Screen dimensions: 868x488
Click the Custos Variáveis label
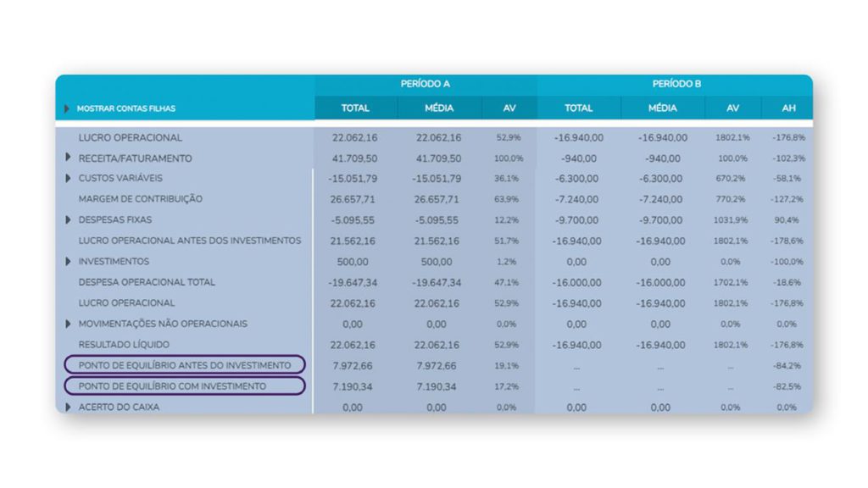click(x=120, y=178)
